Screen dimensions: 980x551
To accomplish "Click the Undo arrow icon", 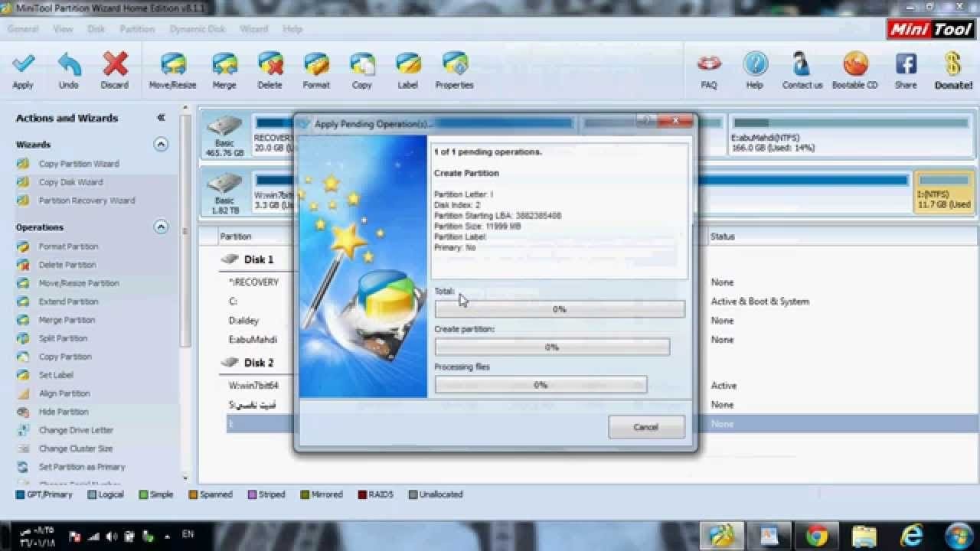I will tap(69, 65).
